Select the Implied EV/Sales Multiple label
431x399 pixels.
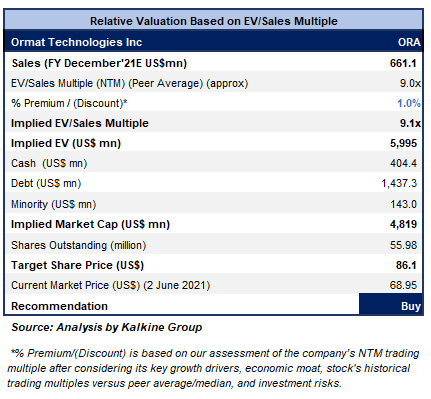coord(80,123)
